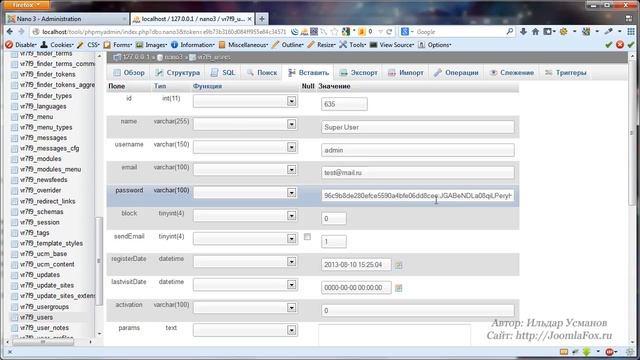The image size is (640, 360).
Task: Open function dropdown for email field
Action: [245, 169]
